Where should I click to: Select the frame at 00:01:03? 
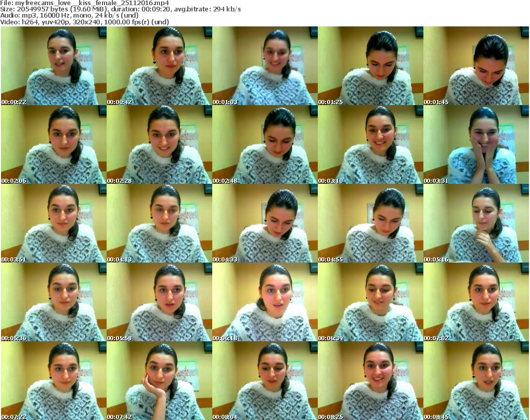click(x=264, y=66)
